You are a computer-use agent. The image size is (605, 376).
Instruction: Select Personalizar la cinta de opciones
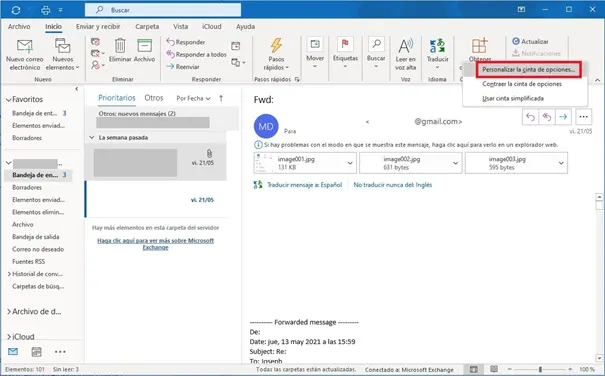pos(528,69)
